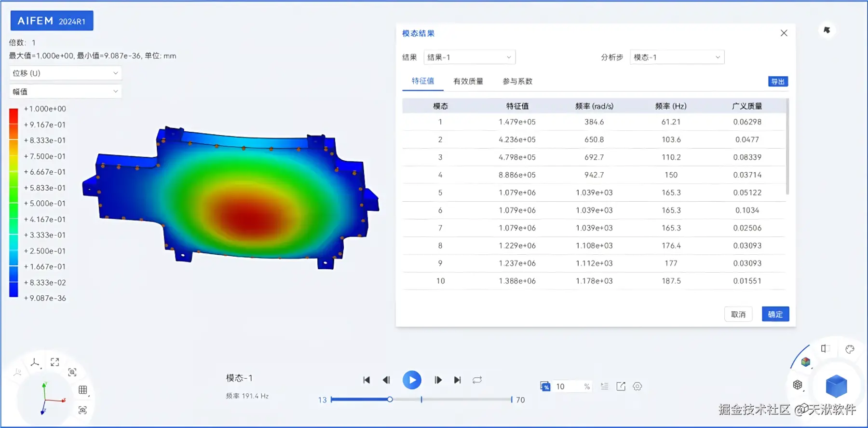
Task: Select mode 6 generalized mass 0.1034
Action: (747, 210)
